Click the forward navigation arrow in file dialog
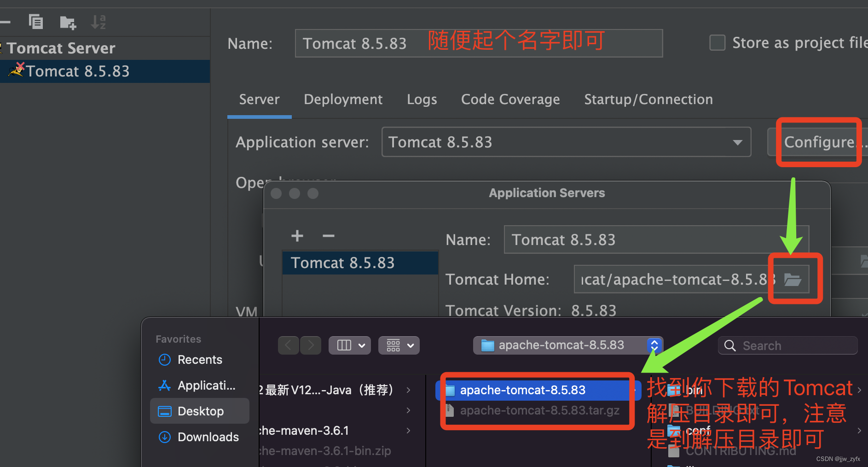This screenshot has width=868, height=467. pos(311,345)
